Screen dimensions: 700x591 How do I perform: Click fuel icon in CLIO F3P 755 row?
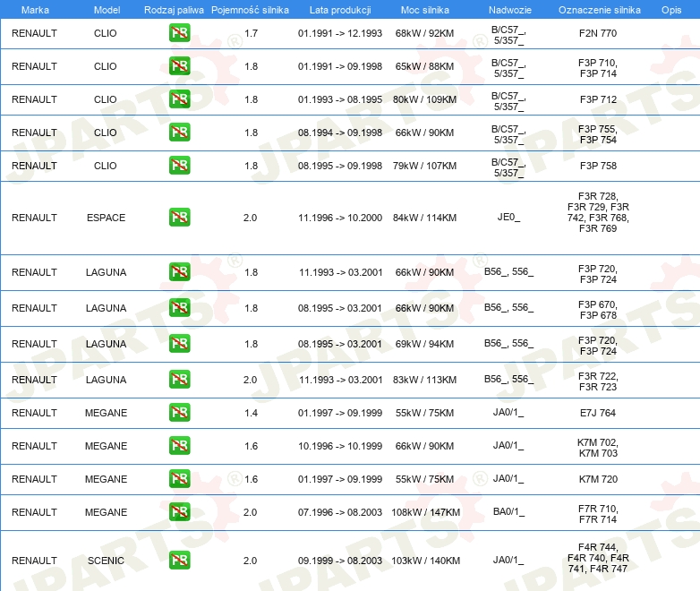pos(179,133)
